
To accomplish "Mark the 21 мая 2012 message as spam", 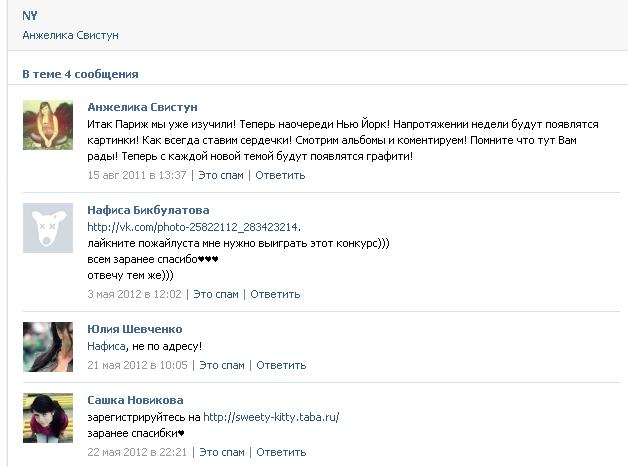I will click(222, 365).
